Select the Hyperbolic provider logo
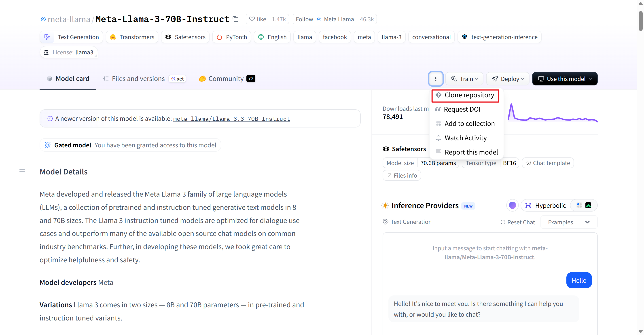The width and height of the screenshot is (644, 335). [528, 205]
